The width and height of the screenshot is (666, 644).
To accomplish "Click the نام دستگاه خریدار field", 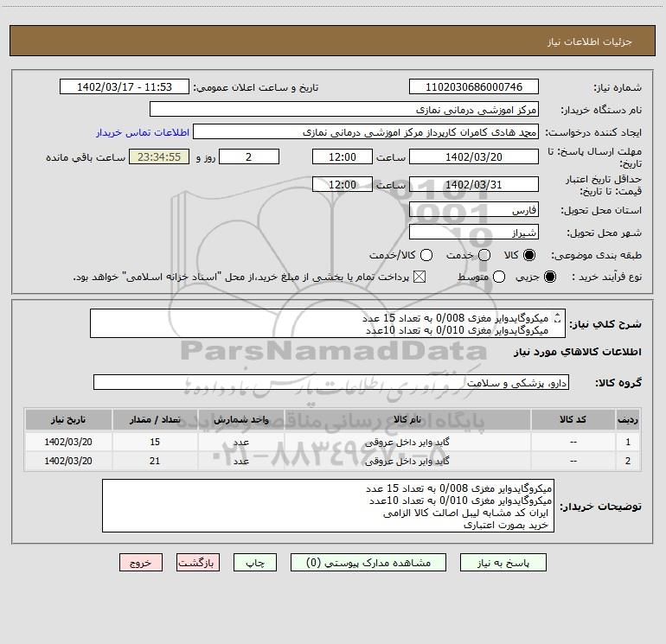I will [x=344, y=109].
